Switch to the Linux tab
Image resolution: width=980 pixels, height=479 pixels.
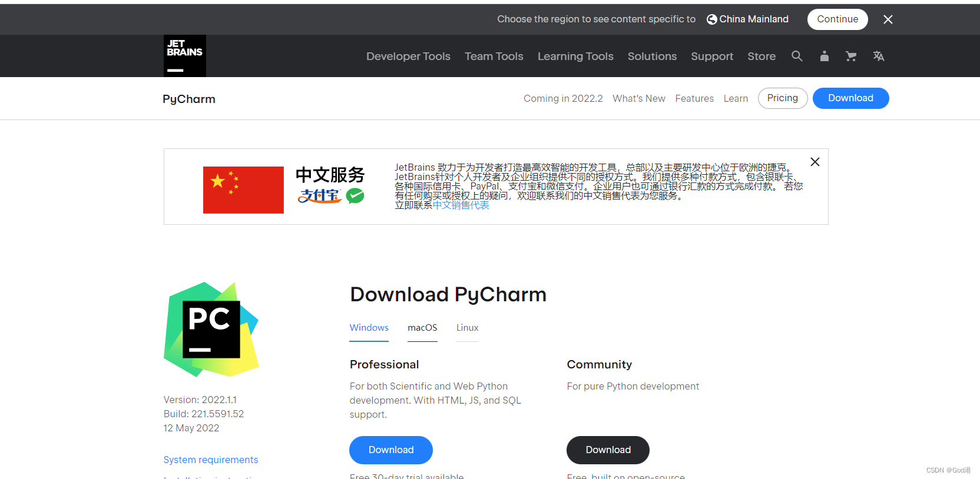click(x=467, y=328)
